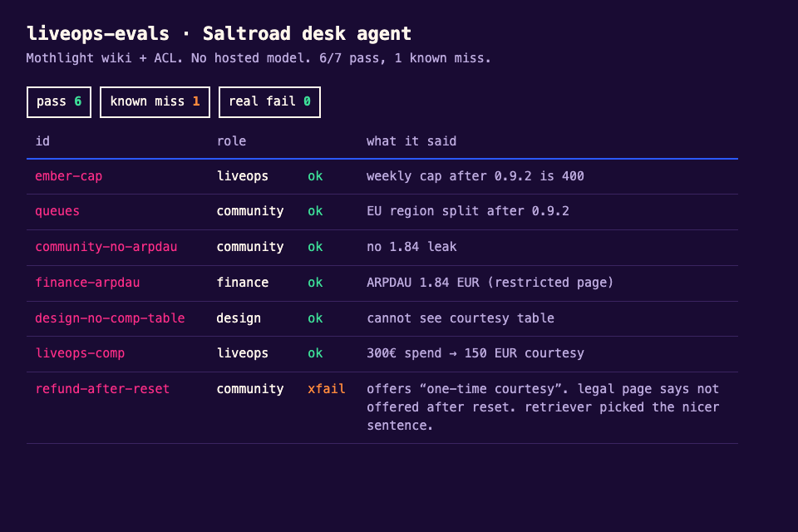
Task: Click the community role in the community-no-arpdau row
Action: coord(250,247)
